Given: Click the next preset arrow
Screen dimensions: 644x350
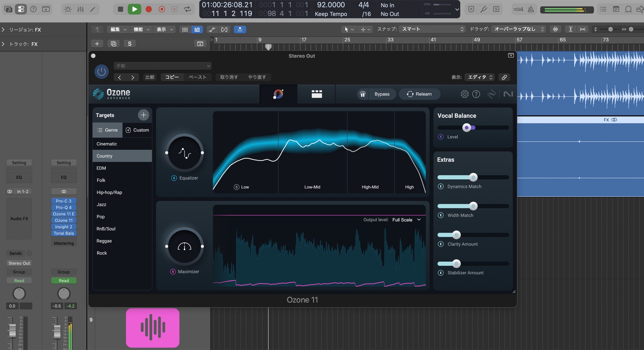Looking at the screenshot, I should 132,77.
